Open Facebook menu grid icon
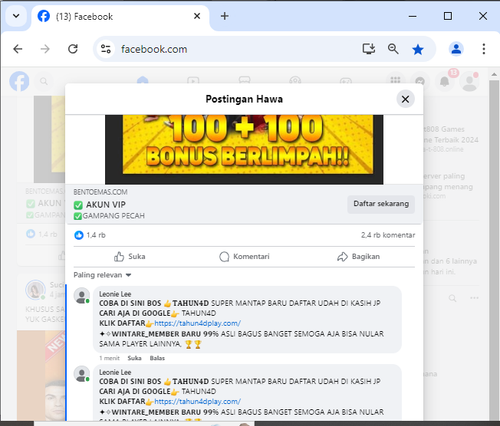This screenshot has width=500, height=426. point(395,80)
